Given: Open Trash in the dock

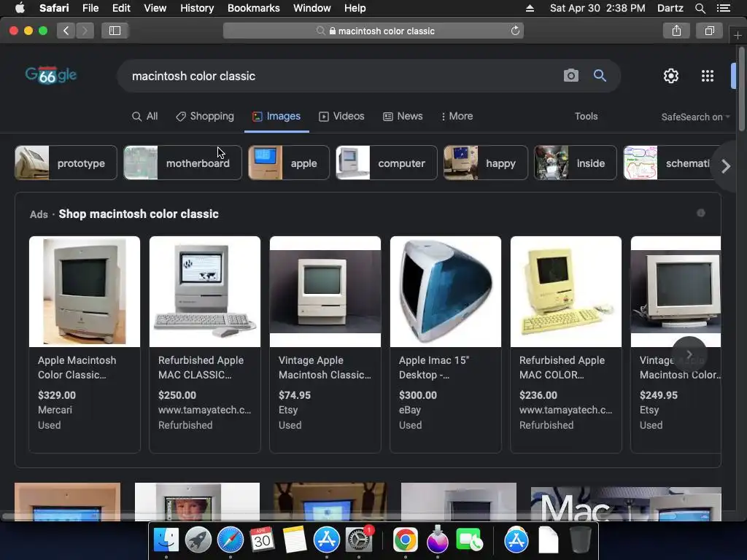Looking at the screenshot, I should pos(580,540).
